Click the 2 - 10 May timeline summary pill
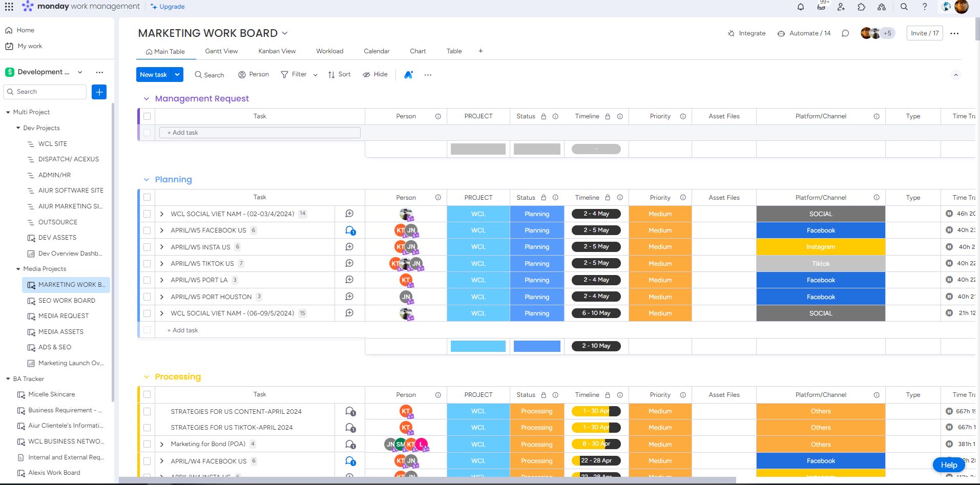Screen dimensions: 980x485 coord(596,346)
